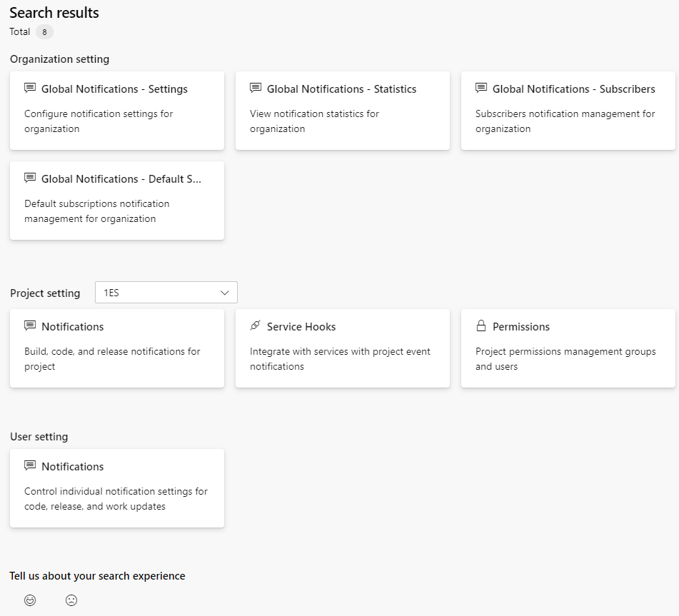Go to Permissions title
Screen dimensions: 679x616
point(521,327)
